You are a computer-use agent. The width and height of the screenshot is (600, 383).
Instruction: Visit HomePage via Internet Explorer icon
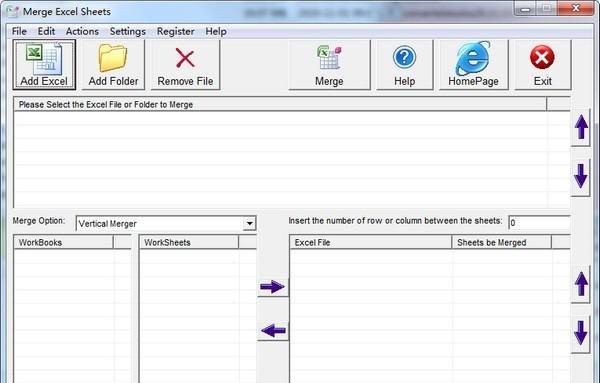point(473,65)
